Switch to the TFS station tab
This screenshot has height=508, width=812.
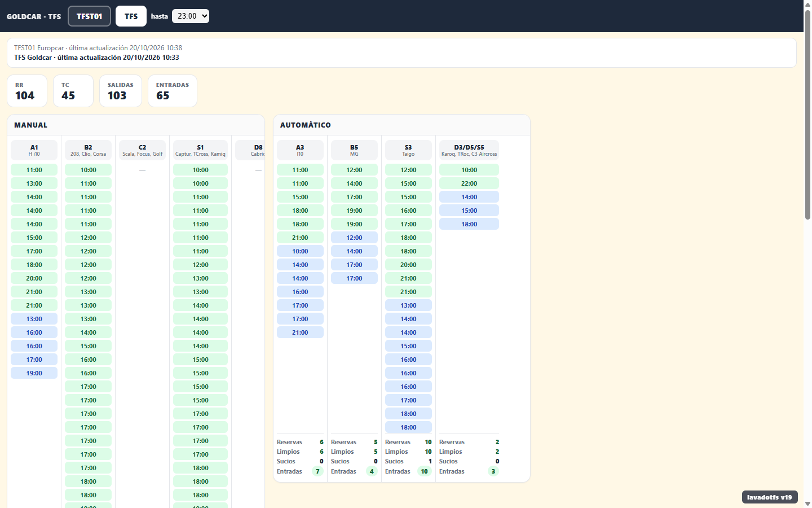click(131, 16)
